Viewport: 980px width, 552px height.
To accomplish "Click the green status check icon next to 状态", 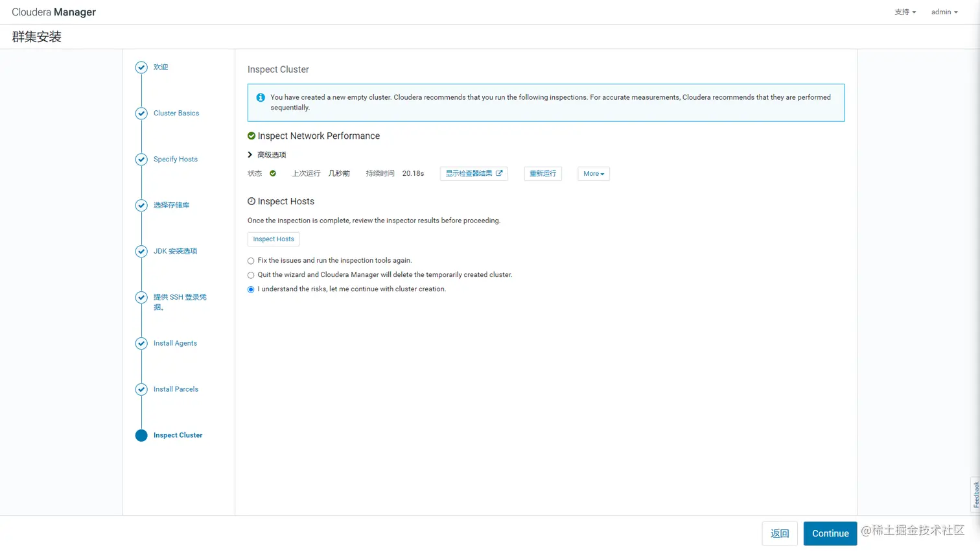I will tap(273, 173).
